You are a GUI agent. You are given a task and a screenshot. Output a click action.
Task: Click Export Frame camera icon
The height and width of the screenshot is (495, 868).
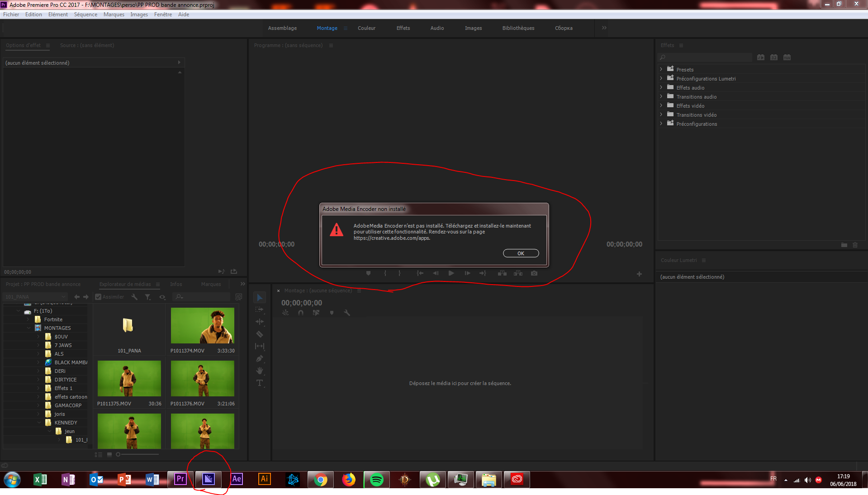[x=534, y=273]
